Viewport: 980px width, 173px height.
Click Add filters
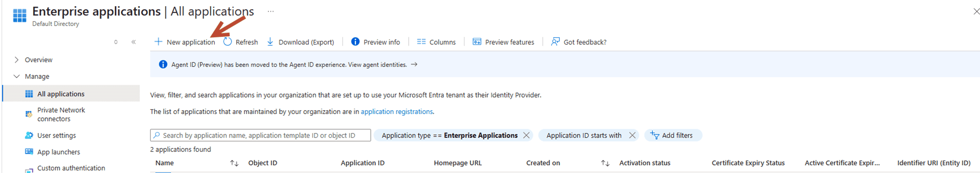[x=673, y=135]
